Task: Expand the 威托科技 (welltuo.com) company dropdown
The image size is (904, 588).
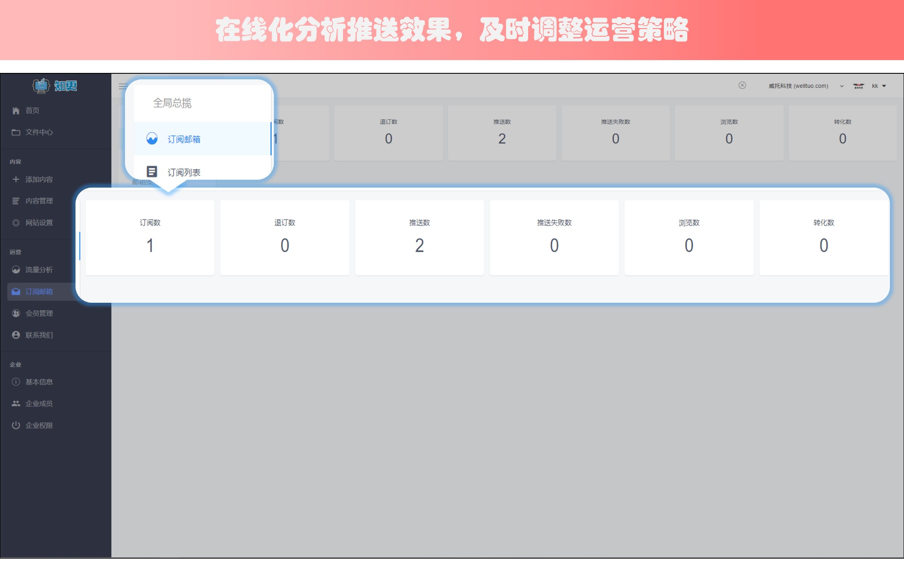Action: [x=806, y=86]
